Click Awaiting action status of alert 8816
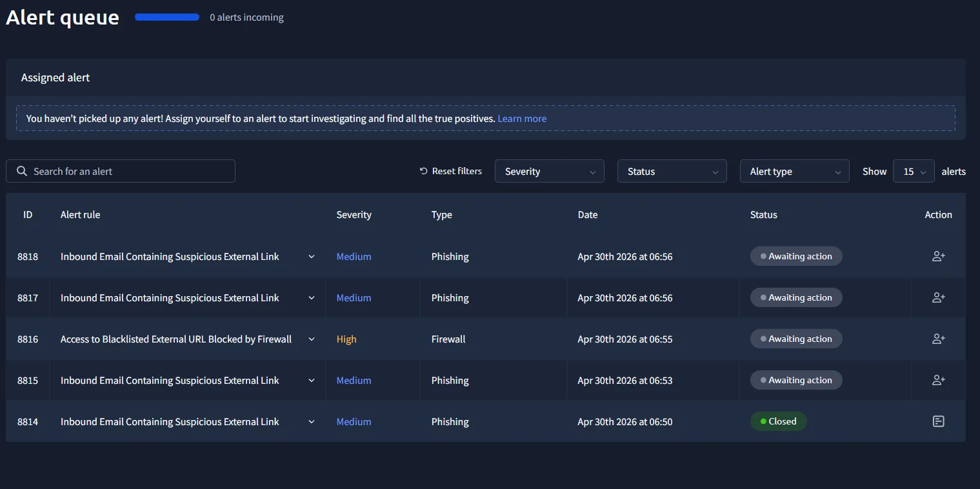980x489 pixels. point(796,339)
